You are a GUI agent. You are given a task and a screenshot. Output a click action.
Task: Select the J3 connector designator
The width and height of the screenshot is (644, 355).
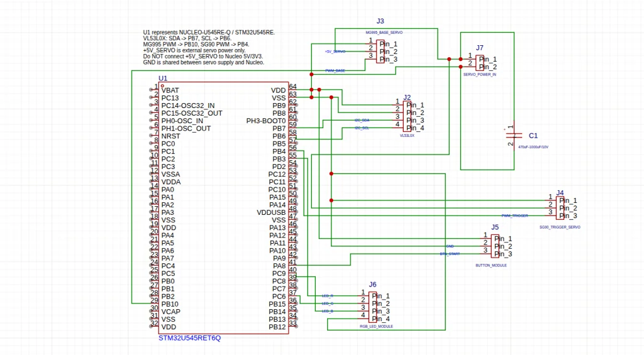coord(380,21)
